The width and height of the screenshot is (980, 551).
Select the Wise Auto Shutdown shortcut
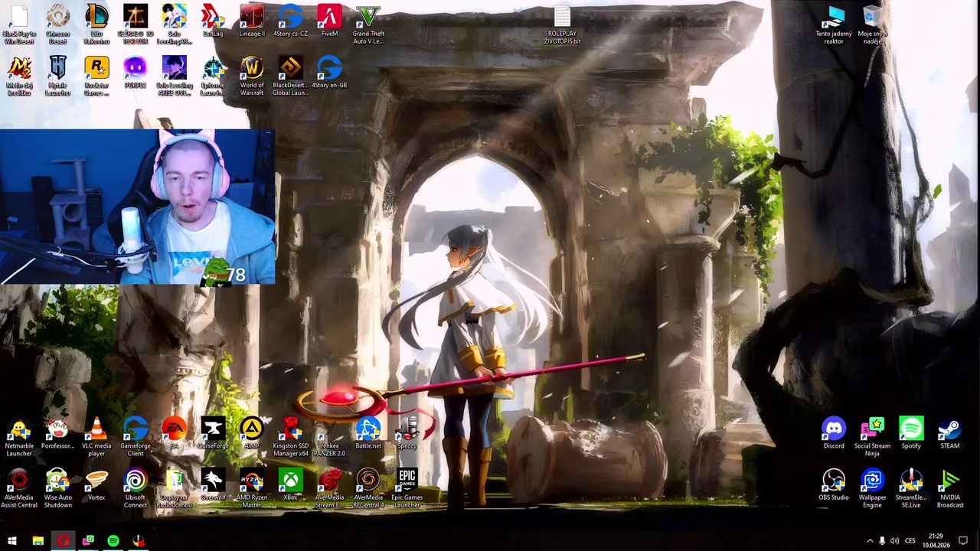[58, 488]
